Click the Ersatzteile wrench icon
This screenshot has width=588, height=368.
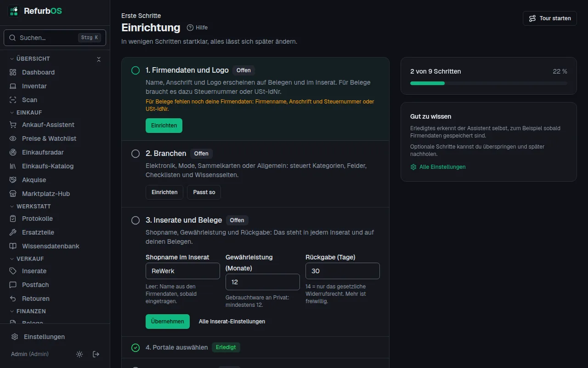pos(13,232)
